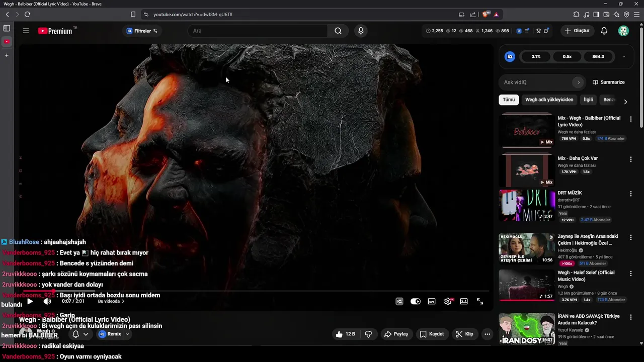Screen dimensions: 644x362
Task: Open options for Wegh - Halef Selef video
Action: coord(631,274)
